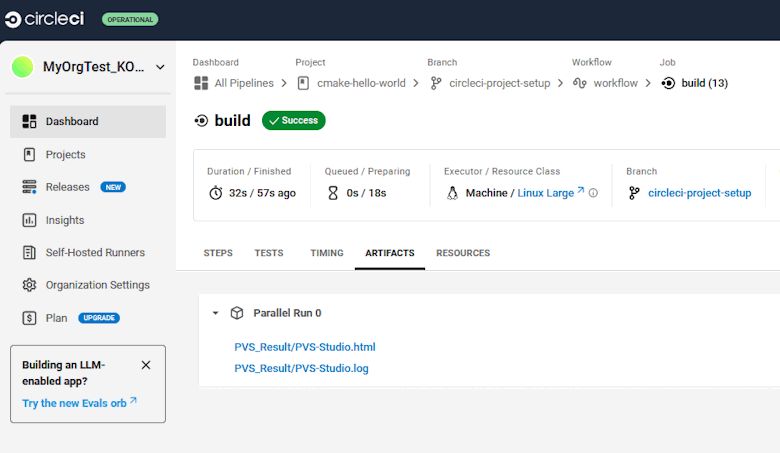The width and height of the screenshot is (780, 453).
Task: Switch to the Steps tab
Action: click(218, 253)
